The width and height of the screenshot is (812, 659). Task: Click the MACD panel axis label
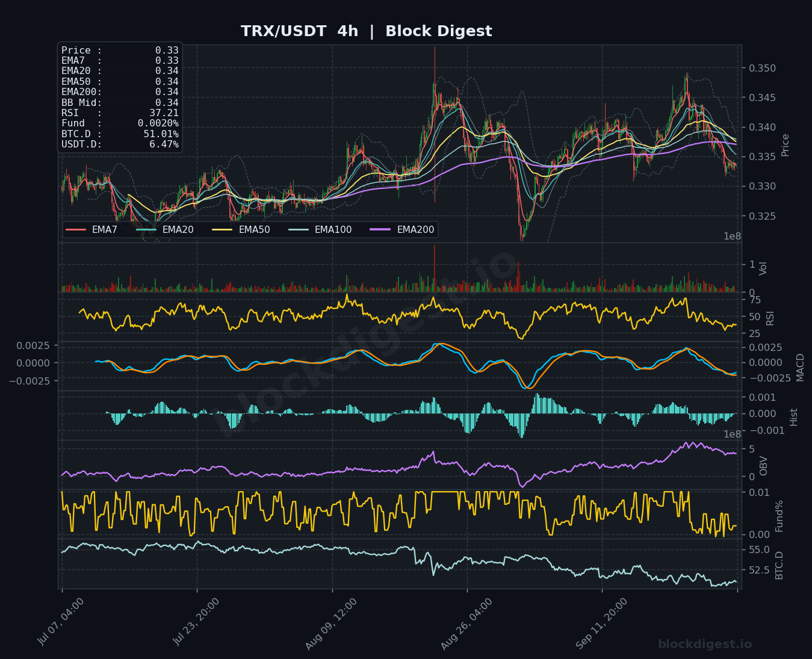(x=800, y=367)
